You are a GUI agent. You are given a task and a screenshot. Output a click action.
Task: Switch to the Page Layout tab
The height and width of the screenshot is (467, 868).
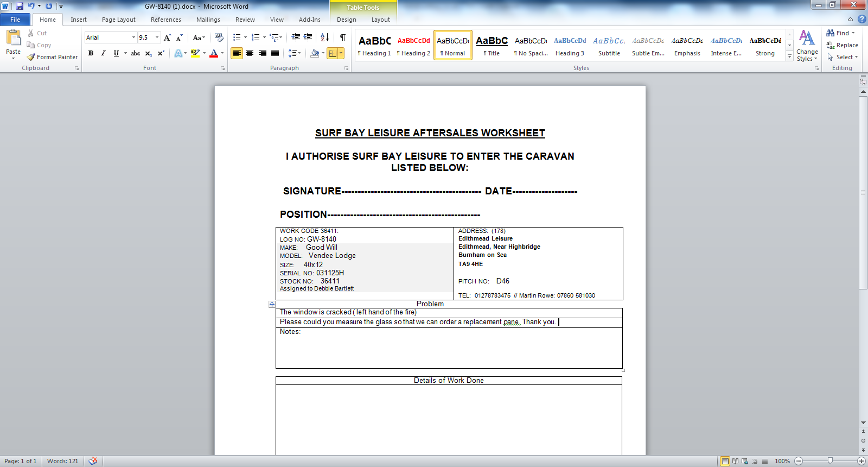[119, 20]
